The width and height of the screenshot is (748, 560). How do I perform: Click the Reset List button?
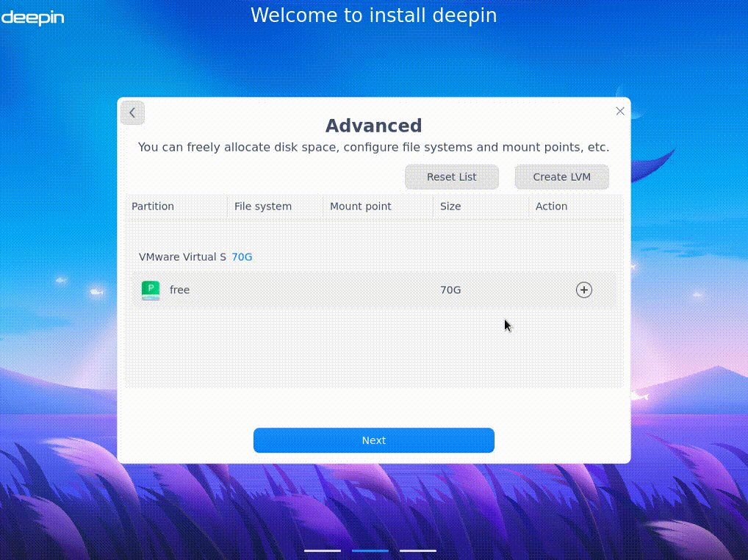click(x=452, y=177)
